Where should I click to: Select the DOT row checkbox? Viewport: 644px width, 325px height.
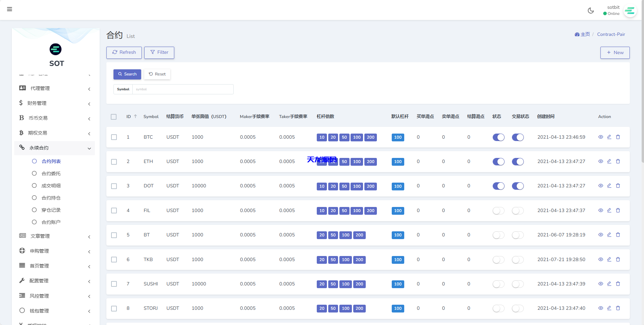(114, 186)
